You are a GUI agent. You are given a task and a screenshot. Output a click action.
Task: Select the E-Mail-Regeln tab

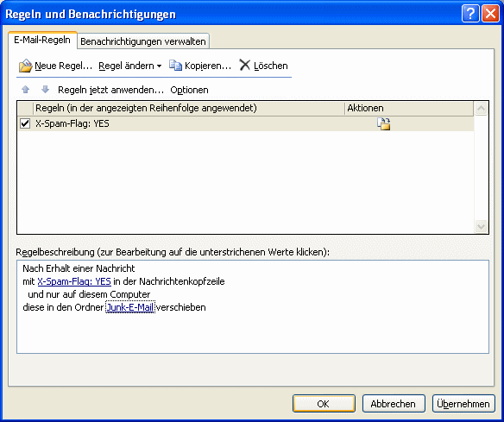[42, 41]
